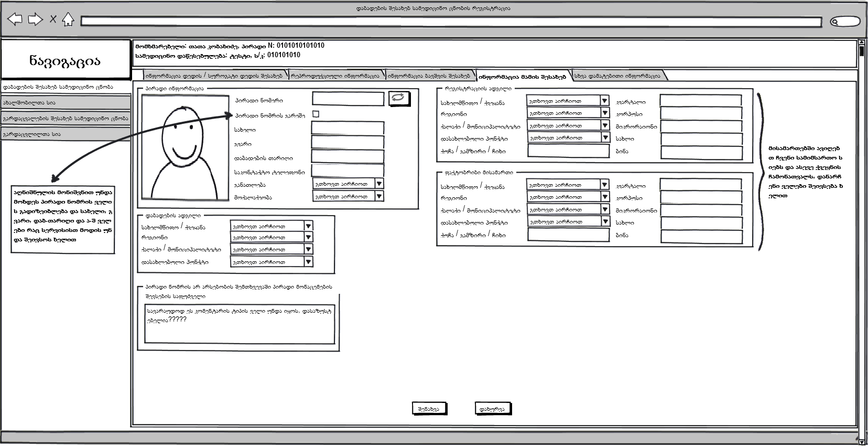Click the შენახვა button

(x=429, y=409)
